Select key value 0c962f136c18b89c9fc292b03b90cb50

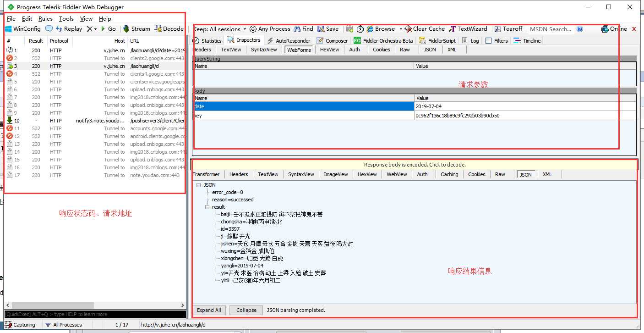[457, 116]
